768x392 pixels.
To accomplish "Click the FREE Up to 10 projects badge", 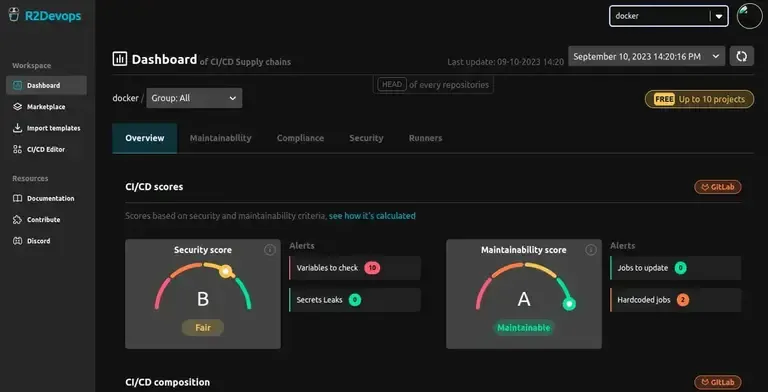I will click(x=699, y=99).
